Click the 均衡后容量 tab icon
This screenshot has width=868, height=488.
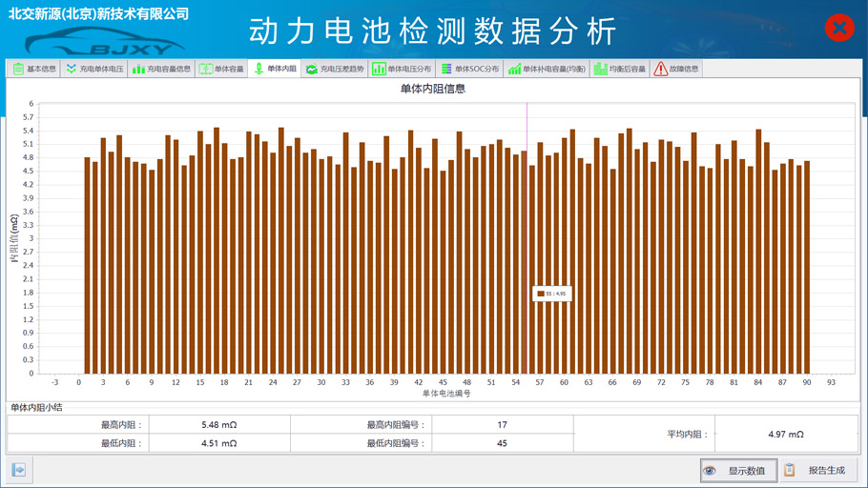pos(600,69)
